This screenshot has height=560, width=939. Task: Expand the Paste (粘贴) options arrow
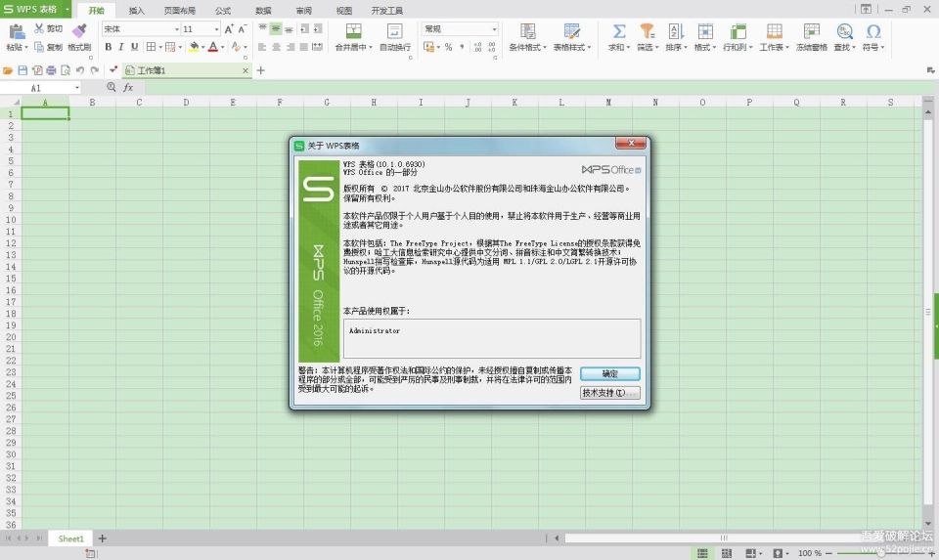25,47
